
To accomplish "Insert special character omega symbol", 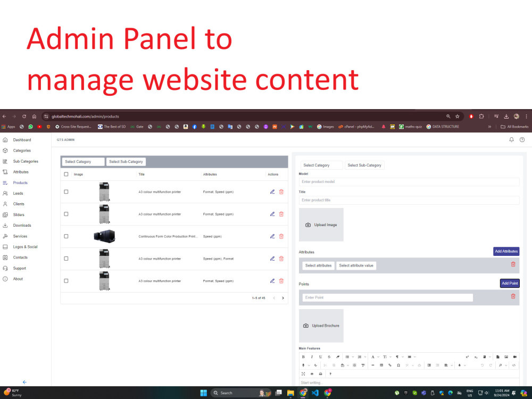I will coord(398,365).
